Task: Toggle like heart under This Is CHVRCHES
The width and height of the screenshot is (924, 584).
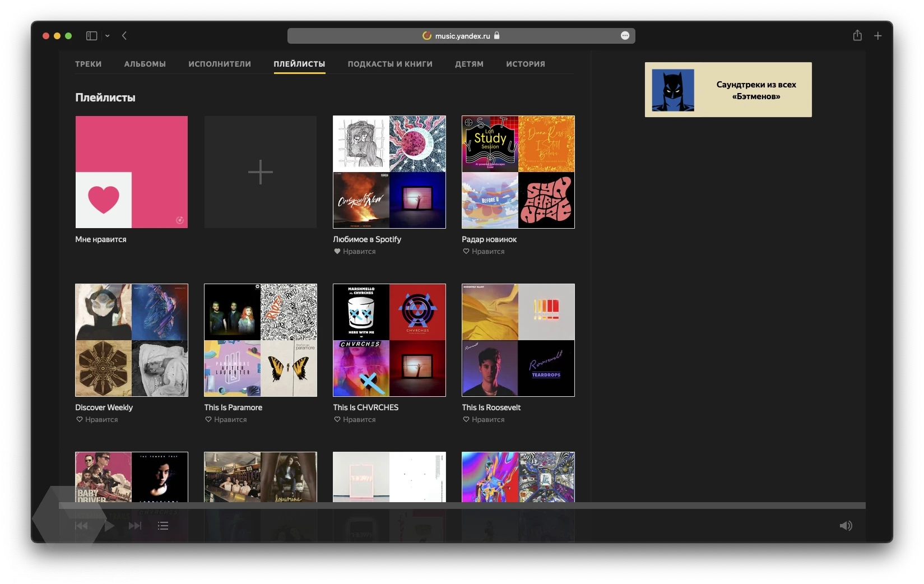Action: pos(337,420)
